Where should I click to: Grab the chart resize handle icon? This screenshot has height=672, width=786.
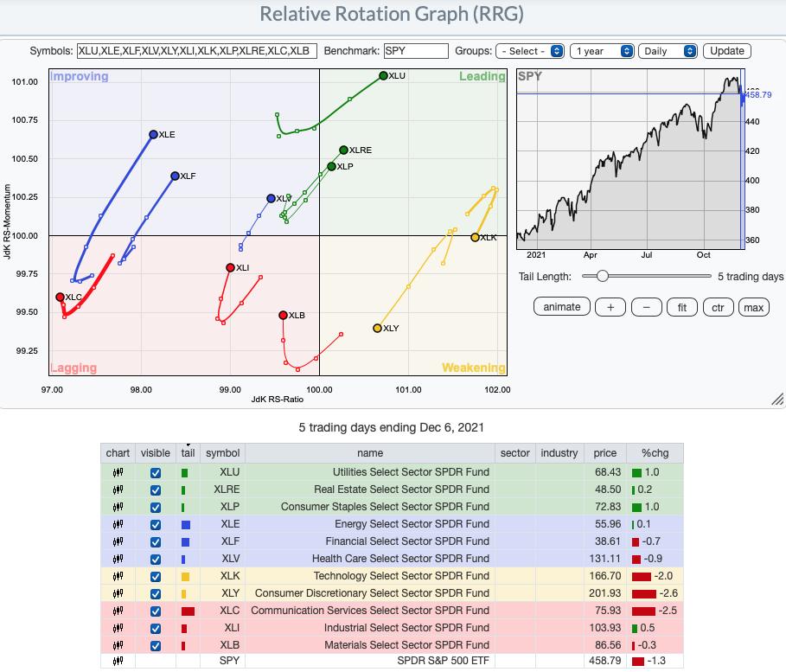click(x=777, y=399)
